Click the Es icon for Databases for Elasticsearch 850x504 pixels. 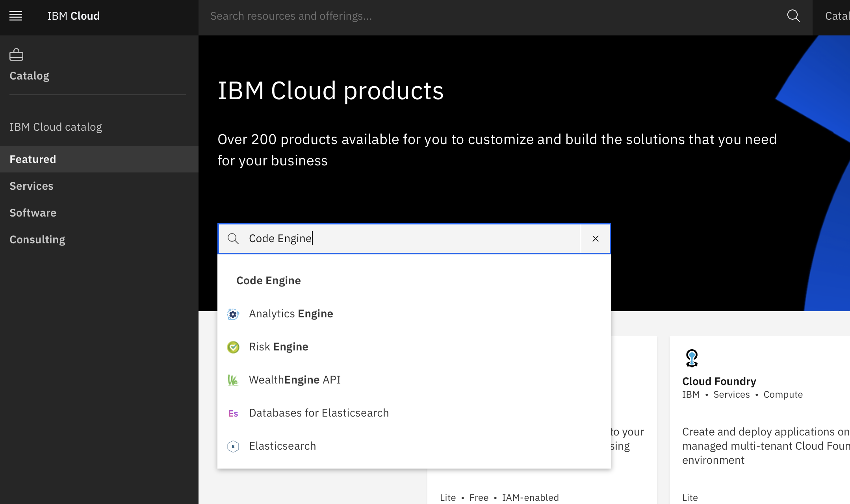pos(233,413)
